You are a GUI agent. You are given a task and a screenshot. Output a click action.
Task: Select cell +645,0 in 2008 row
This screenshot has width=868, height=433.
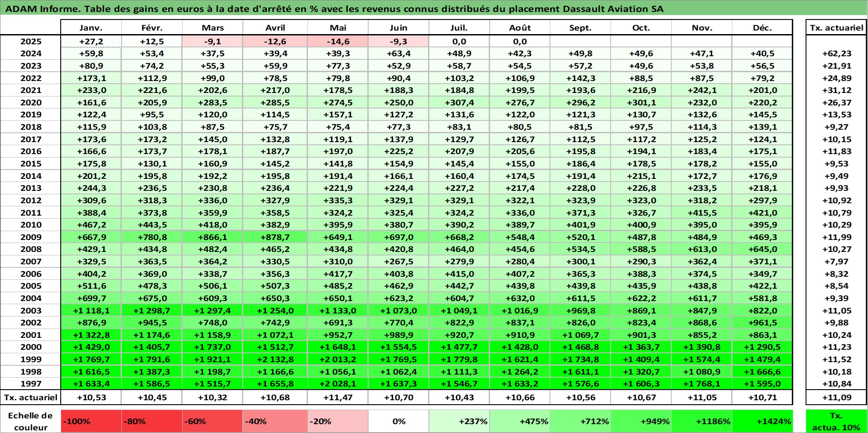763,249
